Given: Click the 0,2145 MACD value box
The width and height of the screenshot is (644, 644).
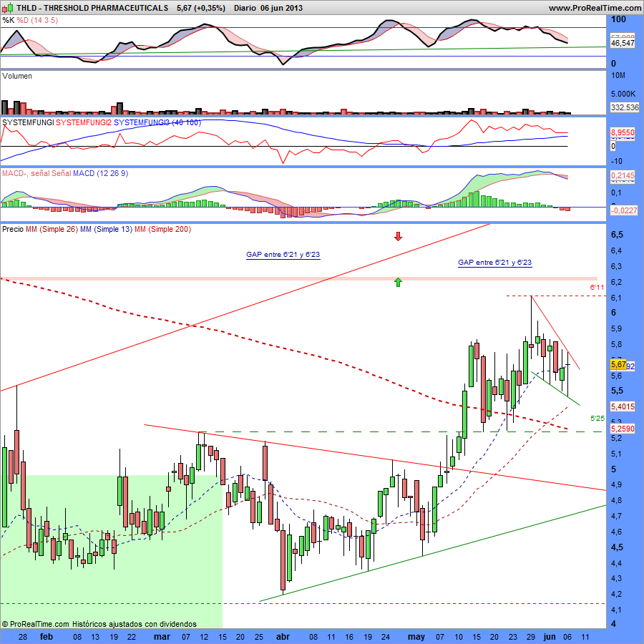Looking at the screenshot, I should (x=623, y=175).
